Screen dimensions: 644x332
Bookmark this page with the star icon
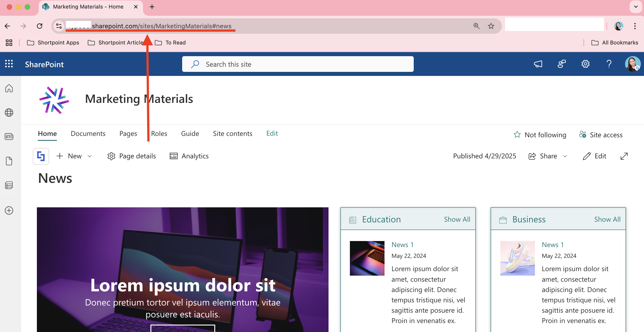(491, 26)
